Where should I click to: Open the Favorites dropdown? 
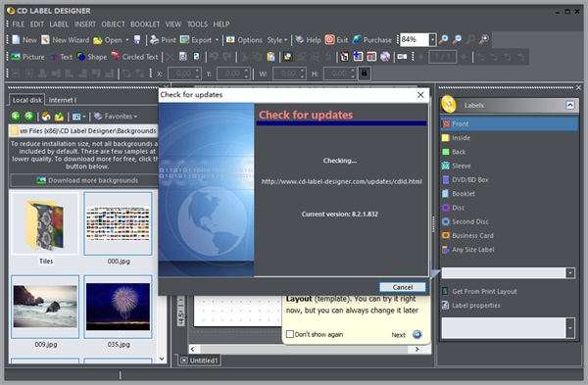pos(116,117)
